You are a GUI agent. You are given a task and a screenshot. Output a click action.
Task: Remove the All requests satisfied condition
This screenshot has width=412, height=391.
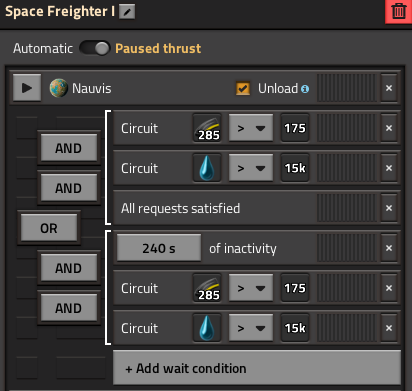pos(389,208)
